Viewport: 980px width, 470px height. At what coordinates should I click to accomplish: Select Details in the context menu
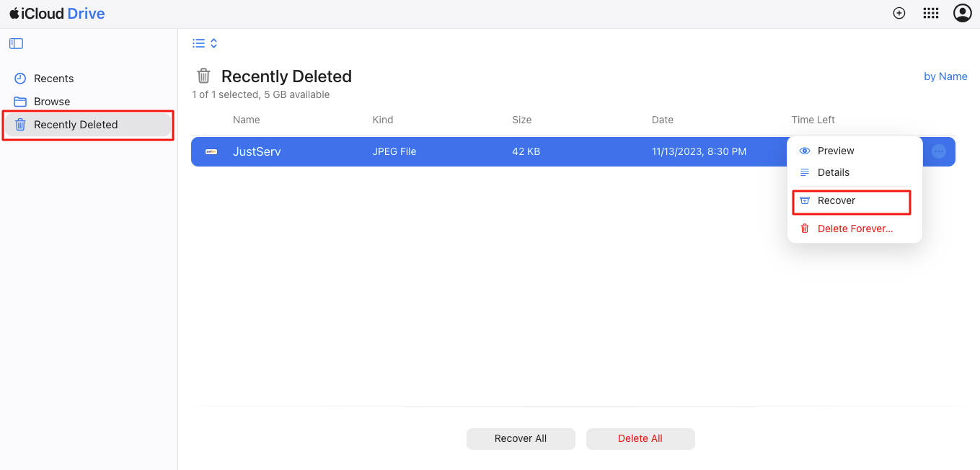point(832,172)
